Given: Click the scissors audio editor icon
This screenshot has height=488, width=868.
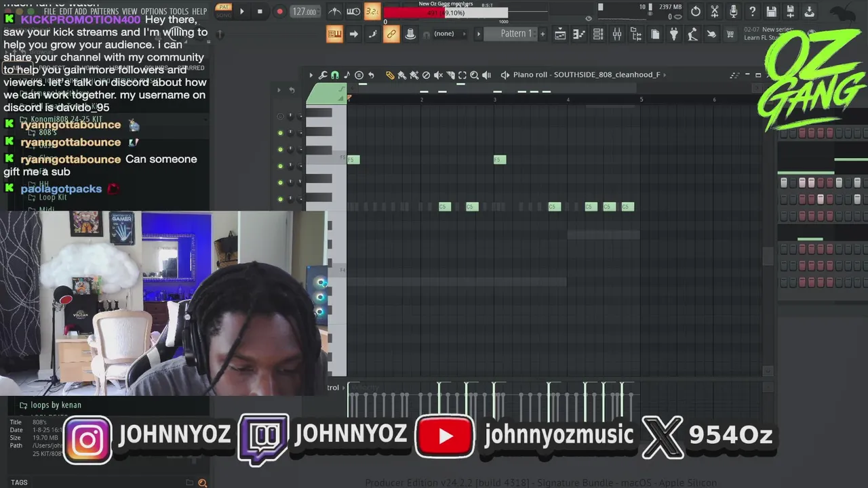Looking at the screenshot, I should (x=715, y=12).
